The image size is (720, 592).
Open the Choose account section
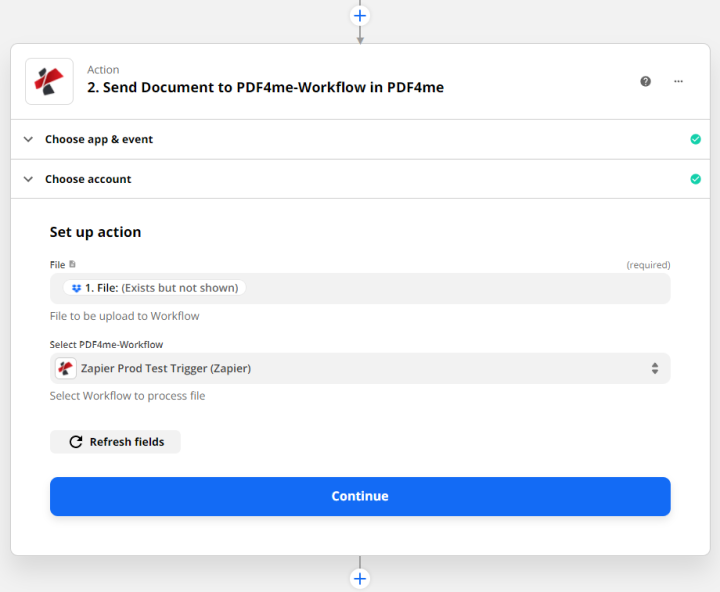point(88,179)
